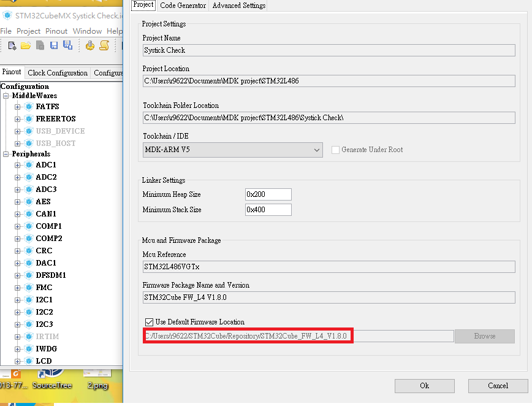The image size is (532, 406).
Task: Click the LCD peripheral cube icon
Action: click(x=29, y=361)
